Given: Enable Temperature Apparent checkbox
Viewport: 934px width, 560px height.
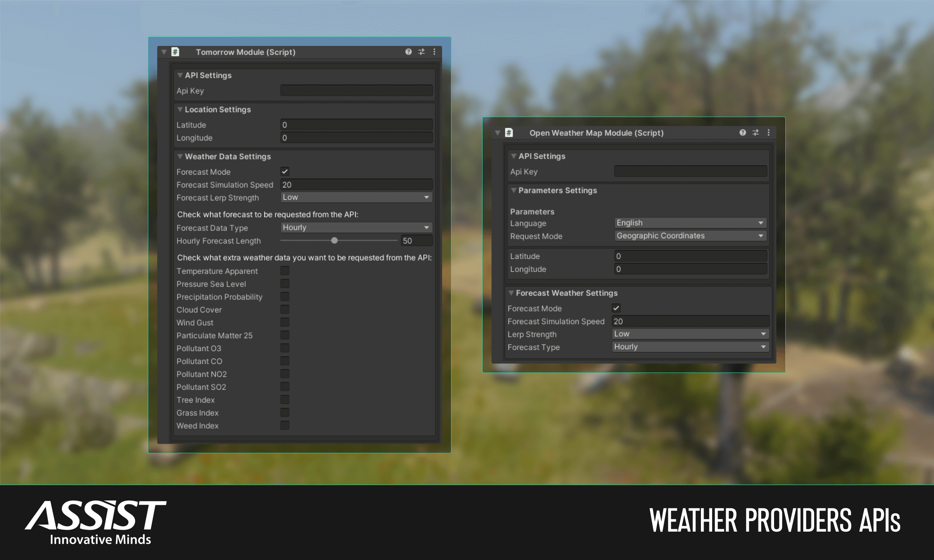Looking at the screenshot, I should coord(285,271).
